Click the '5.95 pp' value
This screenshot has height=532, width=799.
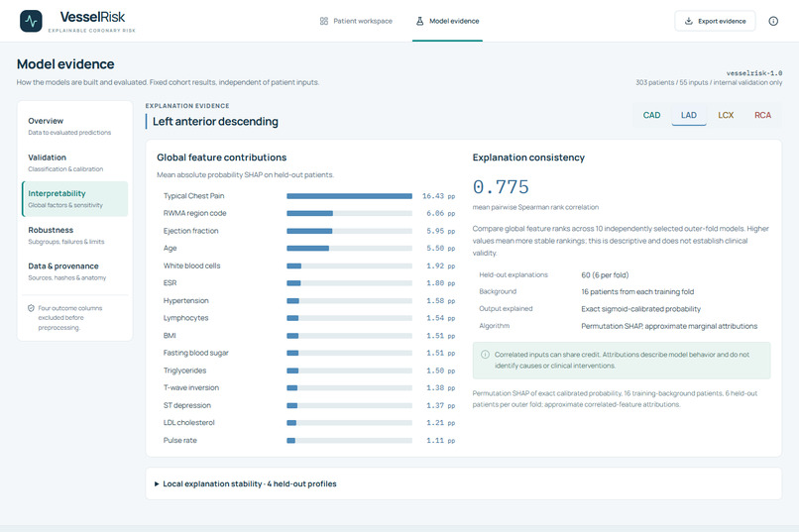click(x=440, y=231)
